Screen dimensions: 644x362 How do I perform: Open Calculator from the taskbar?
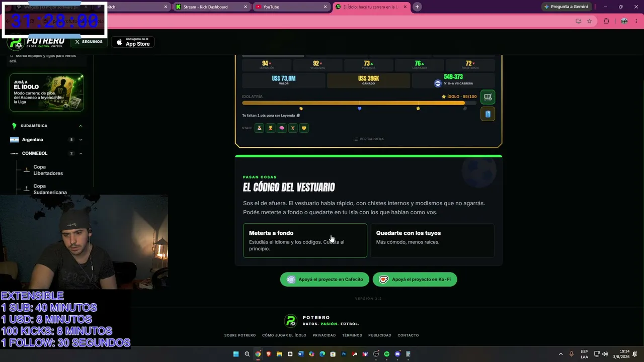(408, 354)
